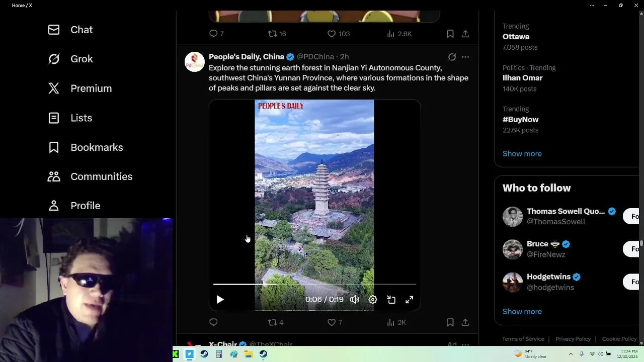Share the People's Daily post
Viewport: 644px width, 362px height.
tap(465, 322)
